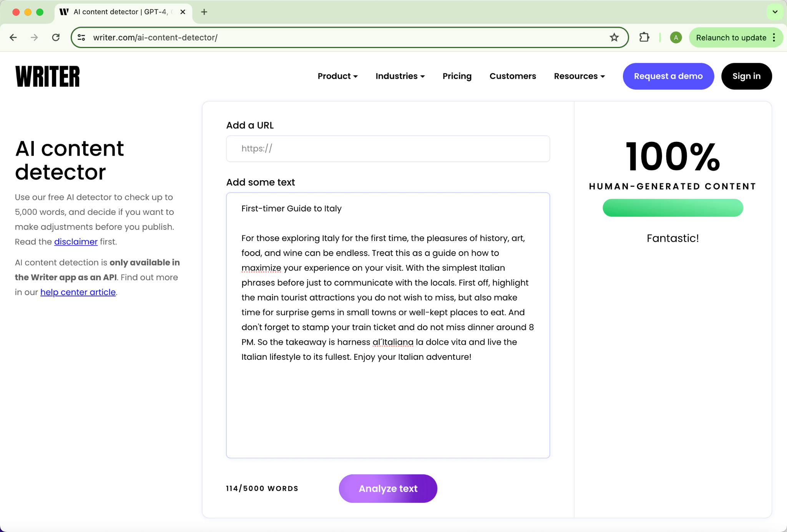Click the Customers menu item
The height and width of the screenshot is (532, 787).
[x=513, y=76]
